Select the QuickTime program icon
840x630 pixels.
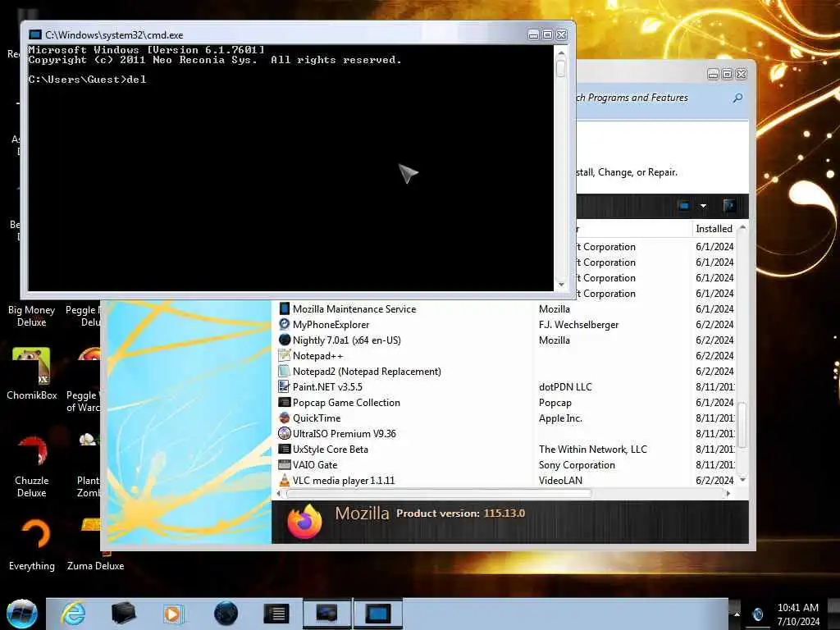[285, 418]
